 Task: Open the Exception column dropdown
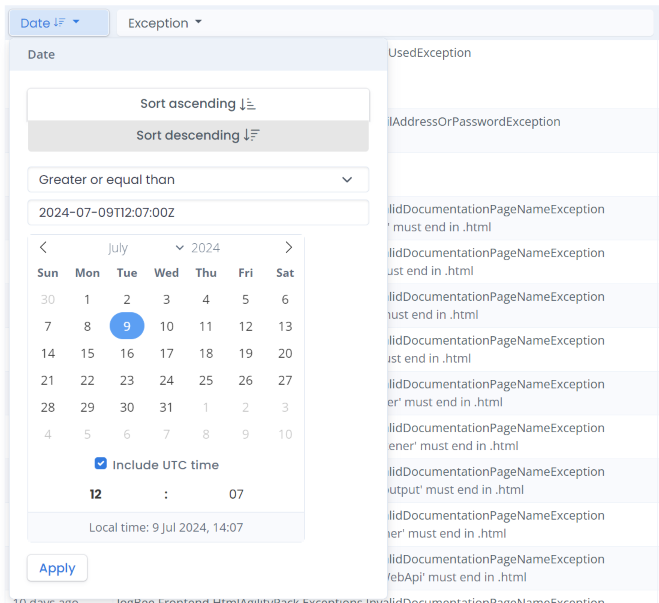(x=164, y=22)
